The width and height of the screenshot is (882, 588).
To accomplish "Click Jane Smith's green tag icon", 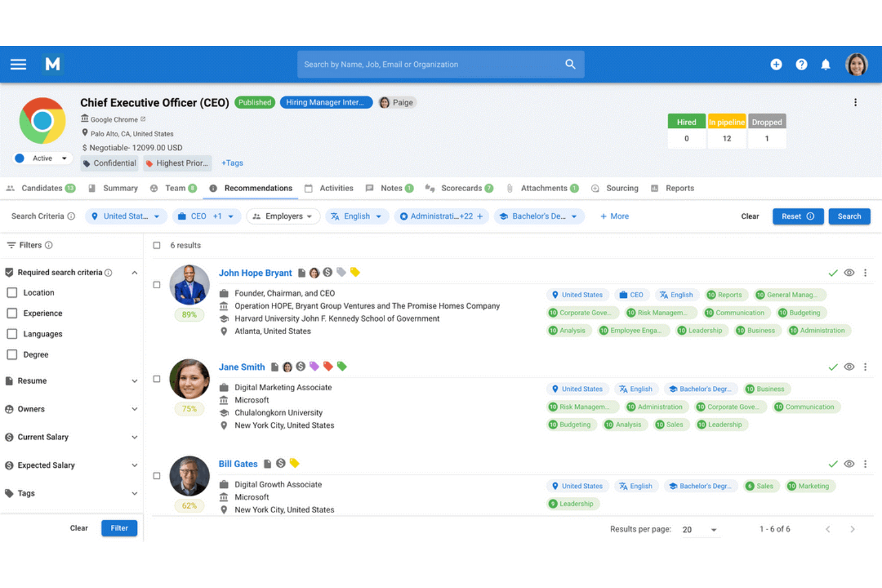I will click(x=341, y=366).
